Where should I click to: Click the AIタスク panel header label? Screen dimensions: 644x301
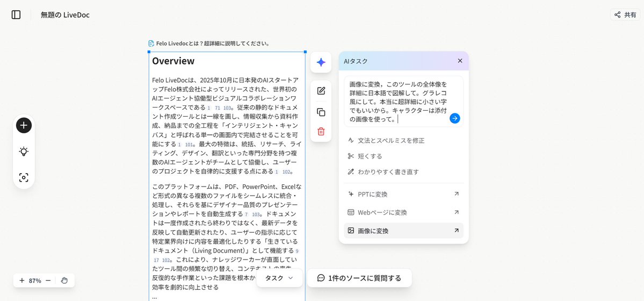click(x=356, y=61)
